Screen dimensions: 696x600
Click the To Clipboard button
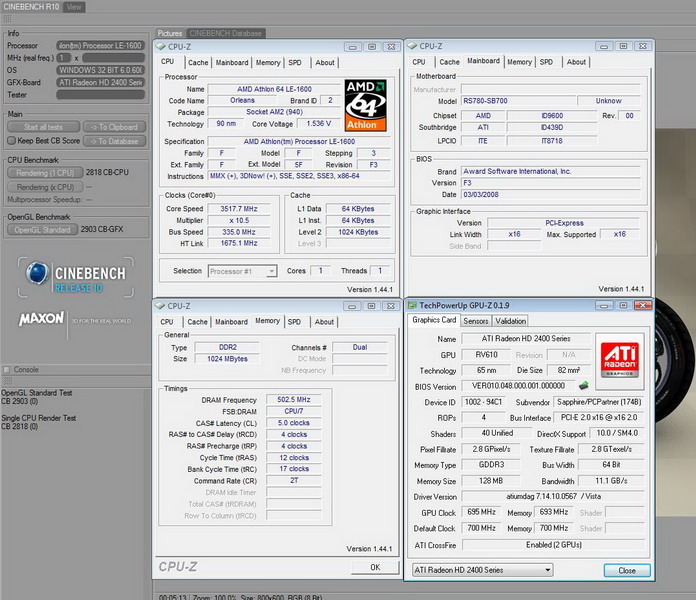point(114,127)
